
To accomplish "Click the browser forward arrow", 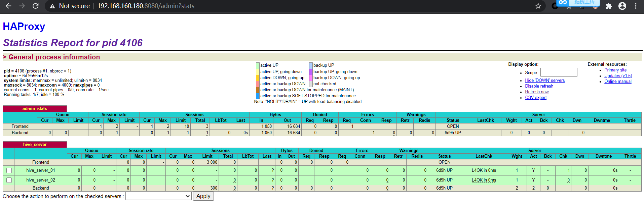I will coord(22,6).
